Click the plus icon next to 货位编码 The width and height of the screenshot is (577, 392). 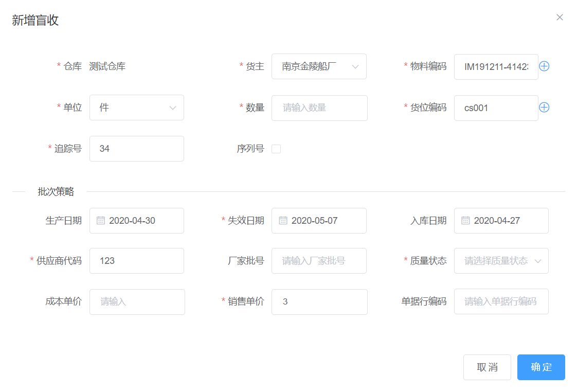pyautogui.click(x=544, y=108)
